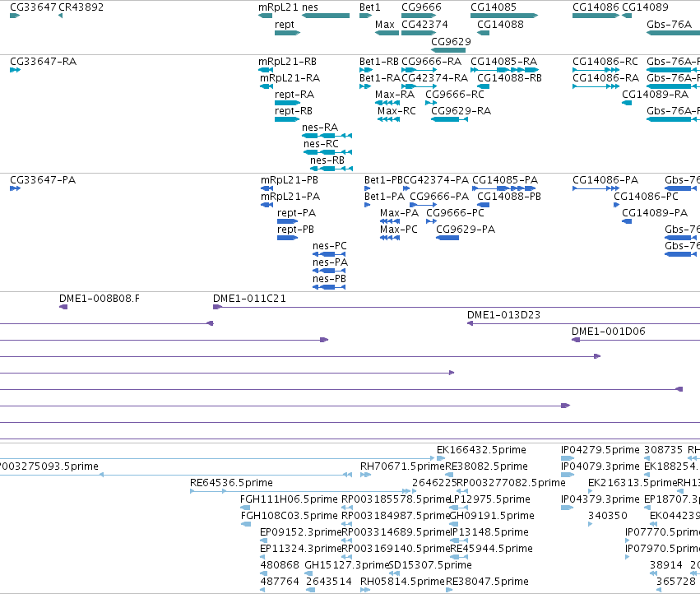Click the CG14085 gene label

coord(494,7)
